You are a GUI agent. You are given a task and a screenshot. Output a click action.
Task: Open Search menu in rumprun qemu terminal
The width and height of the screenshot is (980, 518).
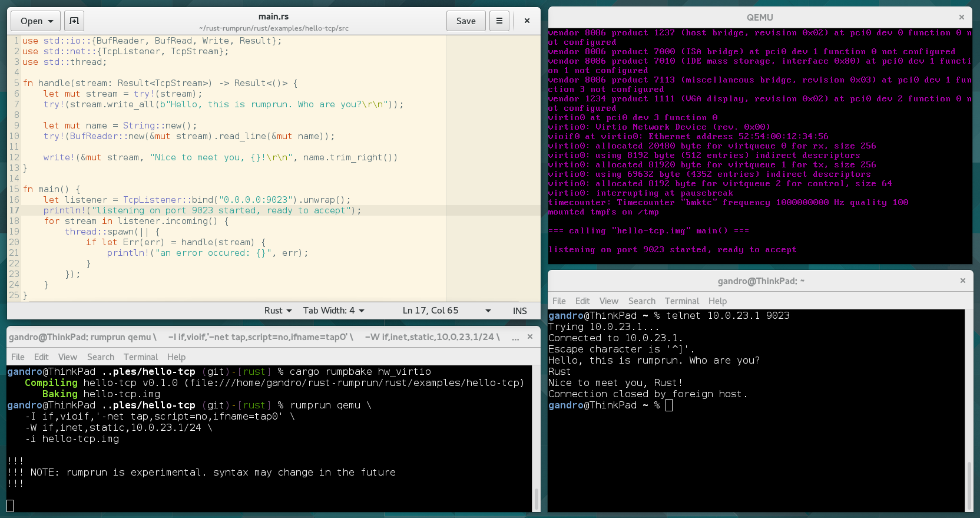tap(101, 357)
